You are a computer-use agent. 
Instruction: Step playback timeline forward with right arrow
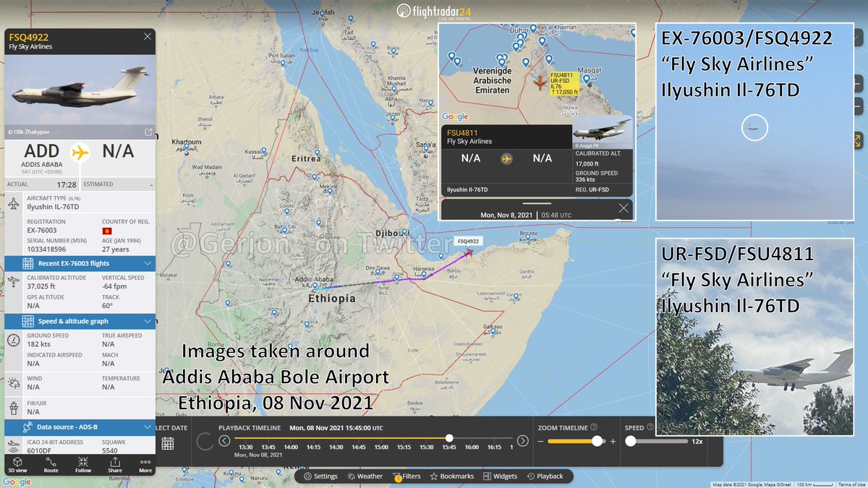tap(523, 440)
